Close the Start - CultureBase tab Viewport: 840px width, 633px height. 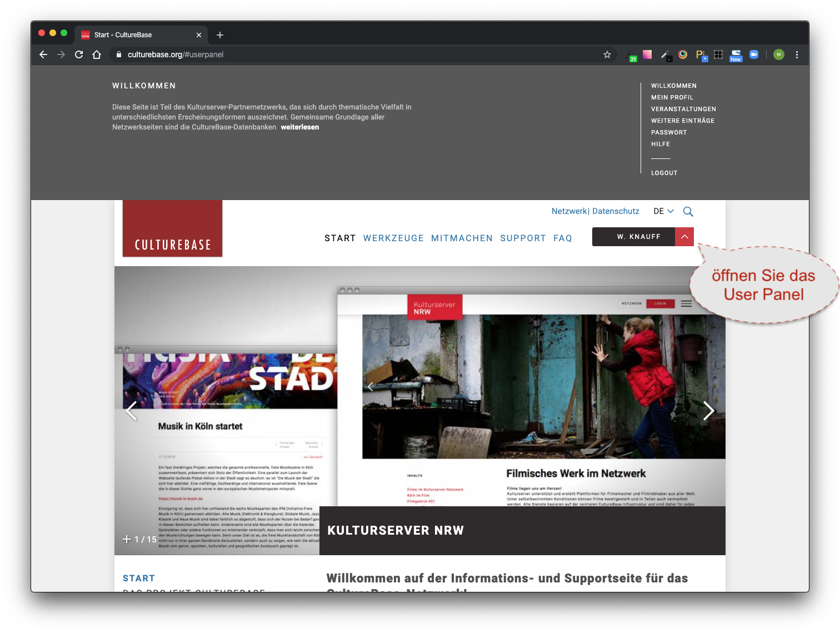(x=199, y=35)
